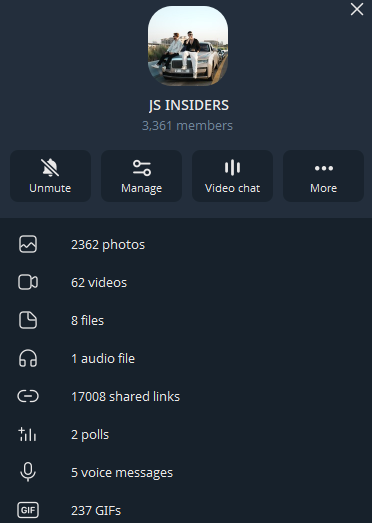
Task: Click the GIF badge icon
Action: tap(28, 510)
